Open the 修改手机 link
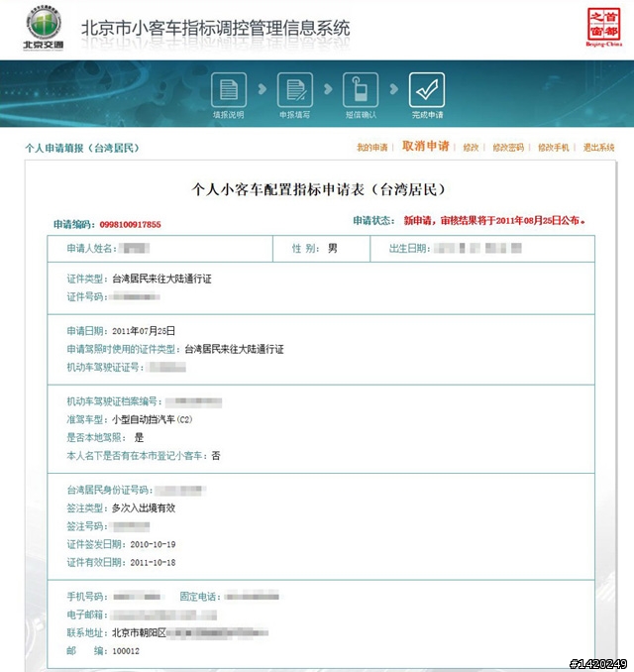 [x=554, y=148]
